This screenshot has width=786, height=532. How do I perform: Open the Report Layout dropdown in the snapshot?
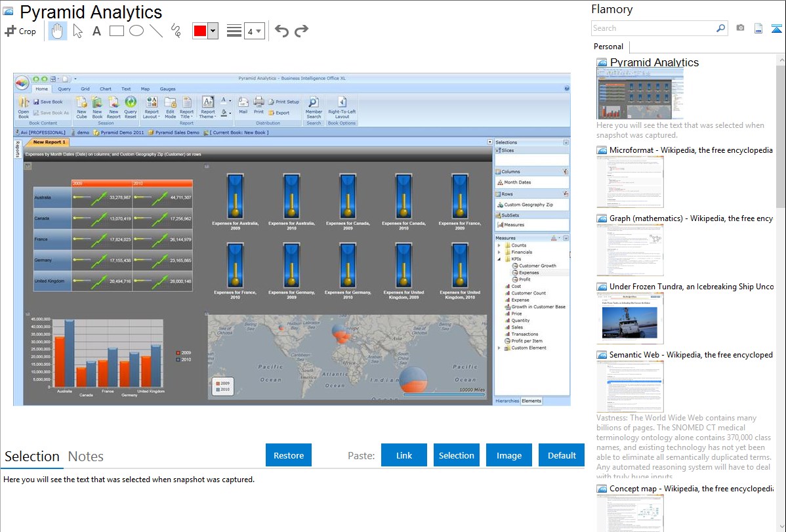coord(152,108)
